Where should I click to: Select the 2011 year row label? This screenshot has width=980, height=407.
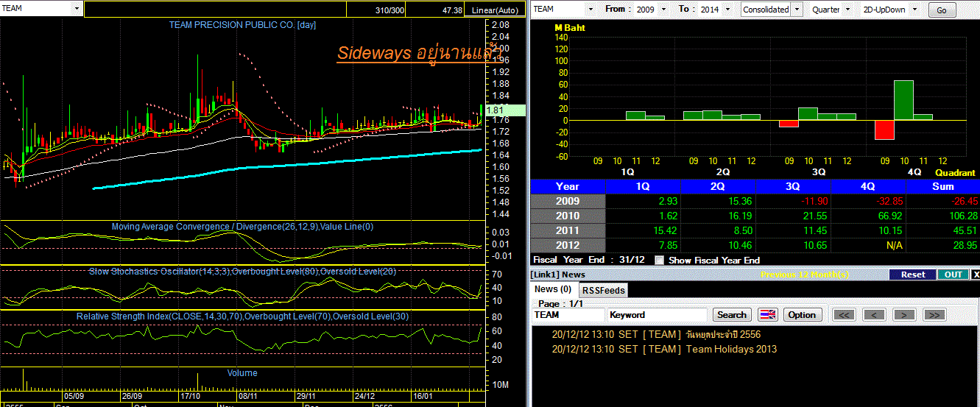pyautogui.click(x=568, y=230)
